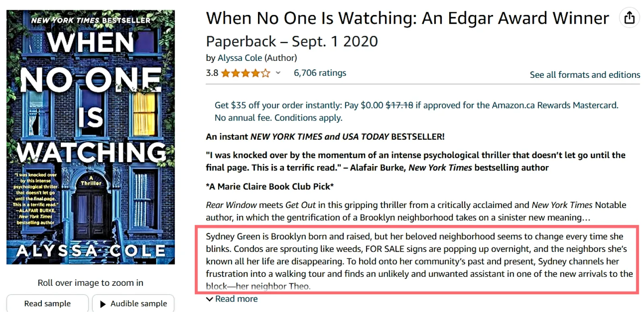This screenshot has width=644, height=312.
Task: Open the Alyssa Cole author link
Action: coord(239,58)
